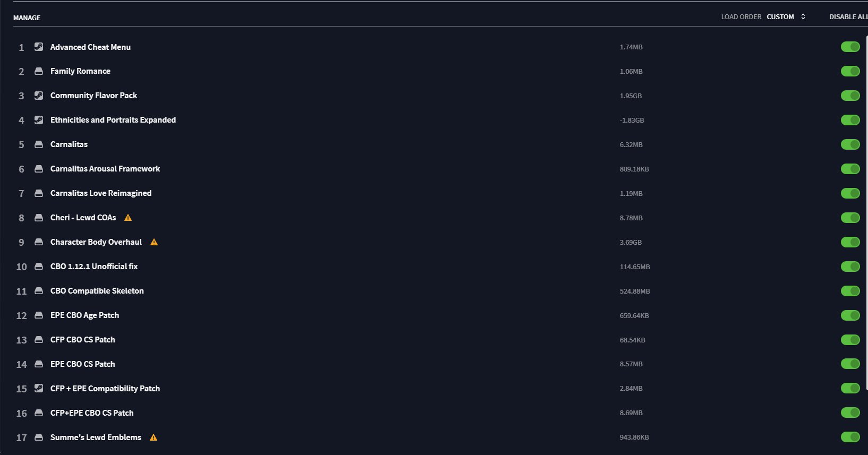
Task: Toggle Cheri - Lewd COAs off
Action: click(x=850, y=218)
